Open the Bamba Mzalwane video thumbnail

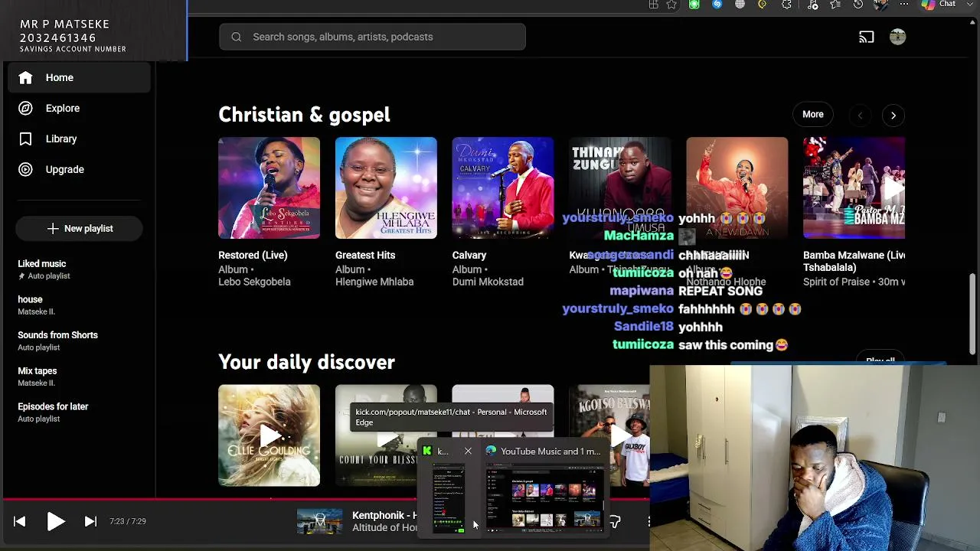[x=854, y=188]
